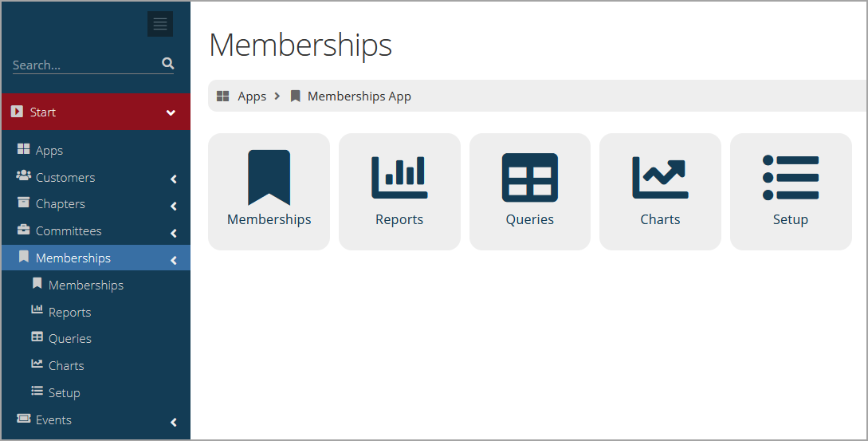Image resolution: width=868 pixels, height=441 pixels.
Task: Select Queries in sidebar submenu
Action: [x=70, y=338]
